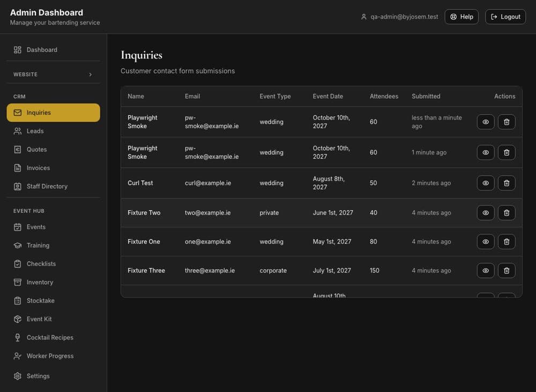Viewport: 536px width, 392px height.
Task: Click the Checklists clipboard icon
Action: coord(18,264)
